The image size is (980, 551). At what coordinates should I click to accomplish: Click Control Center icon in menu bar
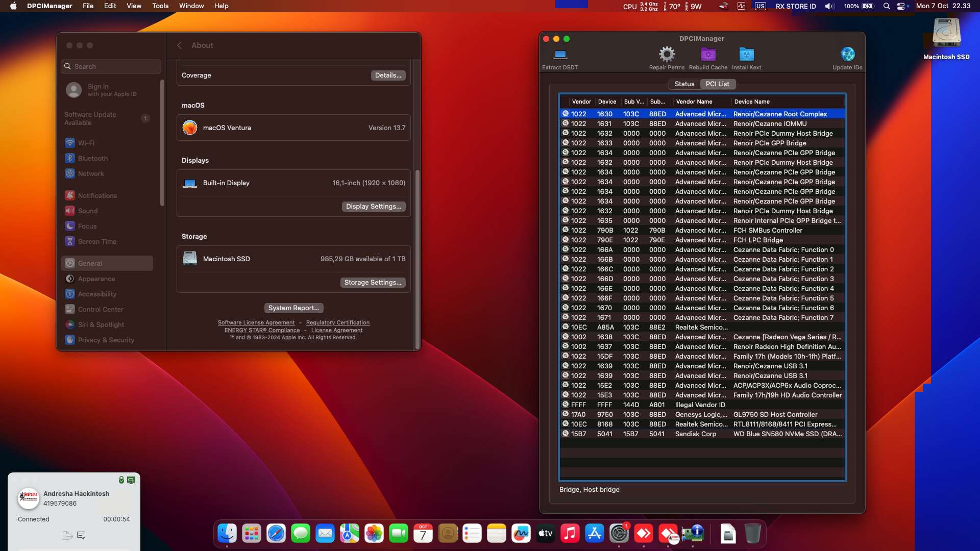(x=901, y=6)
